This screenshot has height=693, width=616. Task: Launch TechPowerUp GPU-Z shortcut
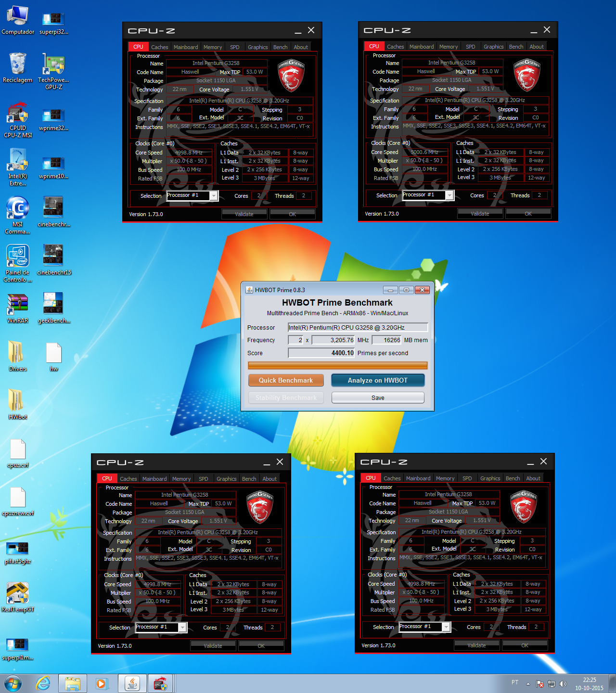pyautogui.click(x=54, y=71)
